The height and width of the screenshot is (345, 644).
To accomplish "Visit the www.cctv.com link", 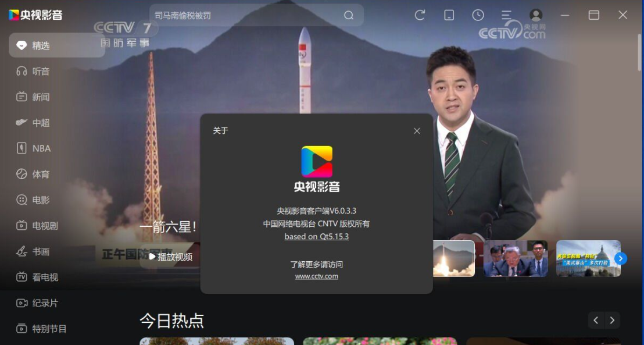I will (316, 276).
